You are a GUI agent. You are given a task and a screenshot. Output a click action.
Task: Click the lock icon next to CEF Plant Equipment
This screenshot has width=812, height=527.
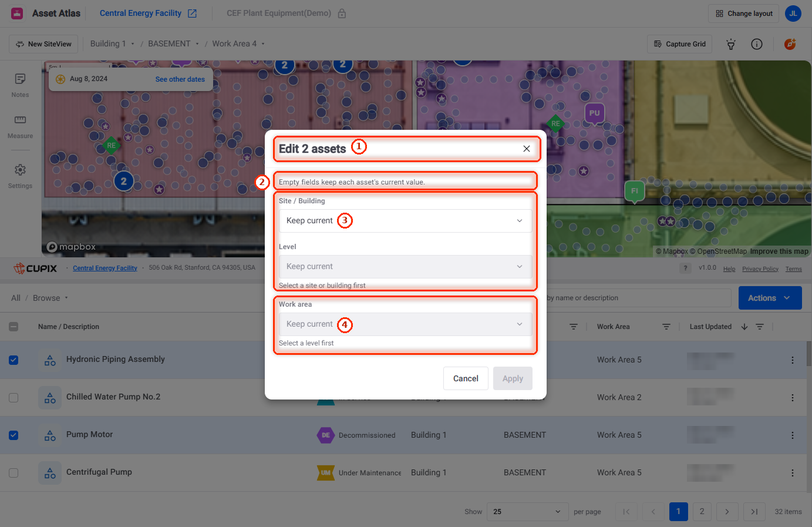[x=342, y=14]
